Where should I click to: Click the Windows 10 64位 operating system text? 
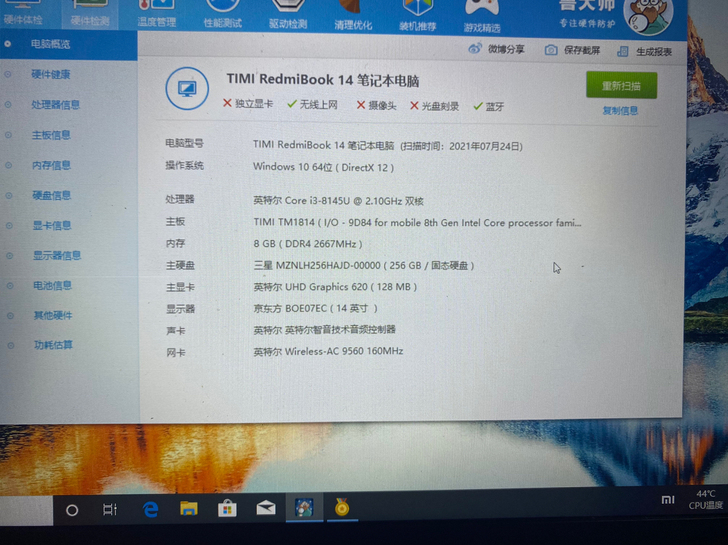click(x=324, y=167)
